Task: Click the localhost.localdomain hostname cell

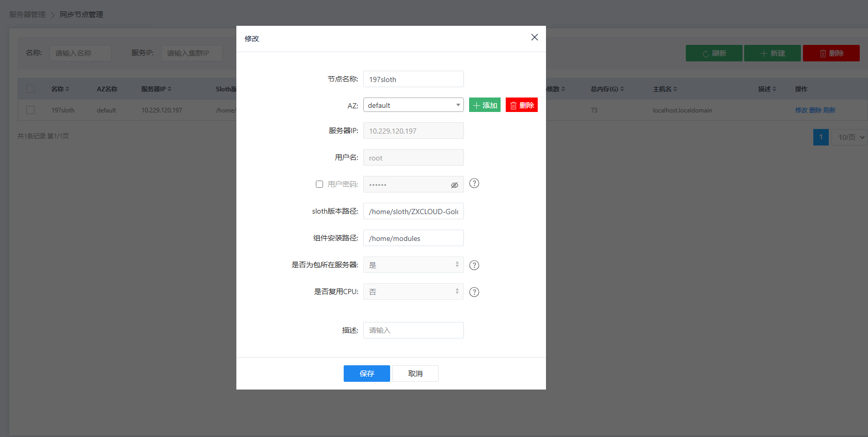Action: [x=682, y=110]
